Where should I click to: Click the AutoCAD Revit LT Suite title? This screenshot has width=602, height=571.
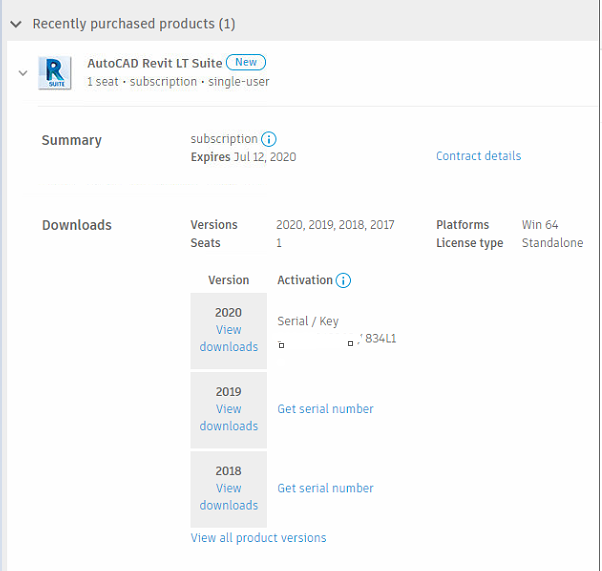(x=154, y=63)
